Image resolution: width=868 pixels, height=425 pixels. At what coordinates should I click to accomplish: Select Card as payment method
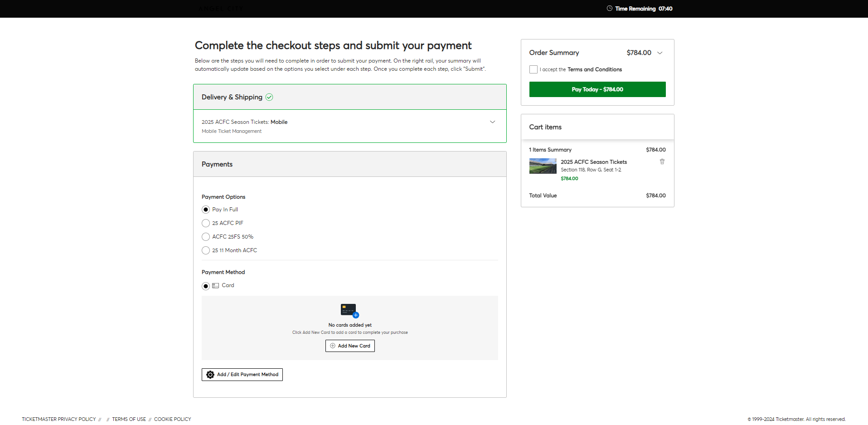click(206, 286)
